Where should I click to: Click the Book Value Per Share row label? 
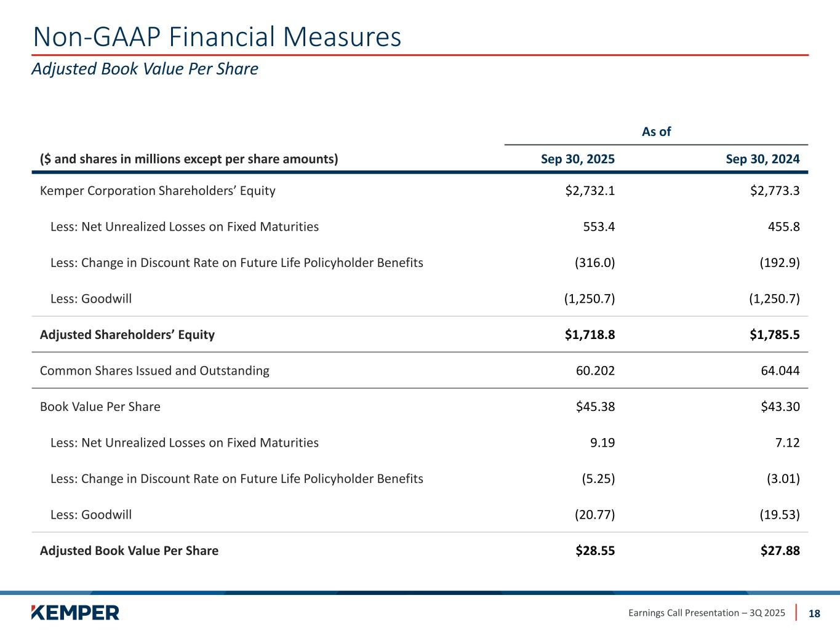point(100,407)
